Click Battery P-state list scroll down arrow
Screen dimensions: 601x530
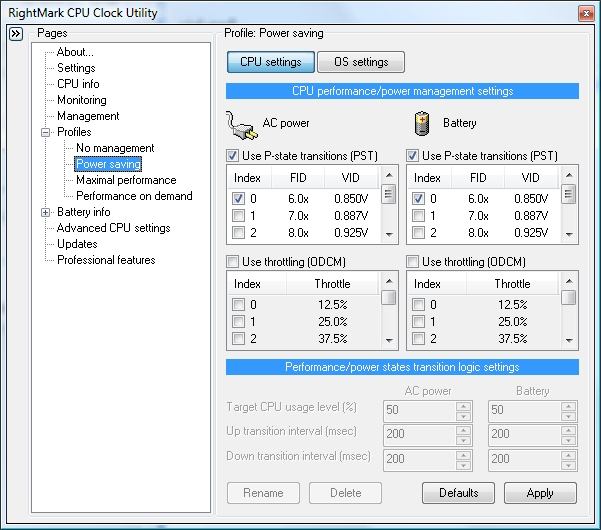click(569, 234)
